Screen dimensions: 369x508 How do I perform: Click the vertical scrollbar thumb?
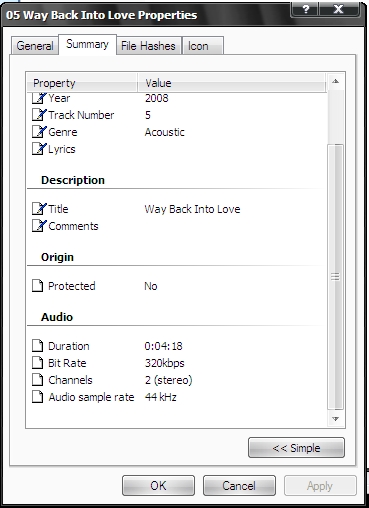[x=336, y=277]
